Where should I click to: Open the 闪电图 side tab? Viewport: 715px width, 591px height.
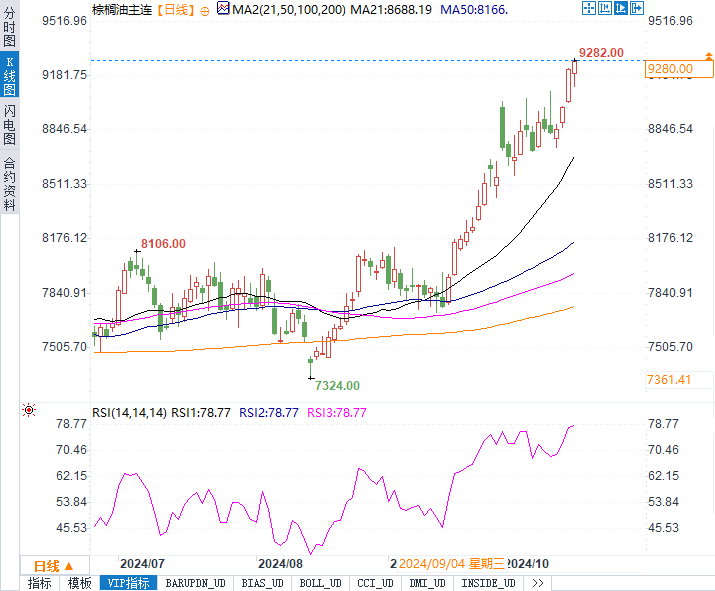tap(9, 126)
